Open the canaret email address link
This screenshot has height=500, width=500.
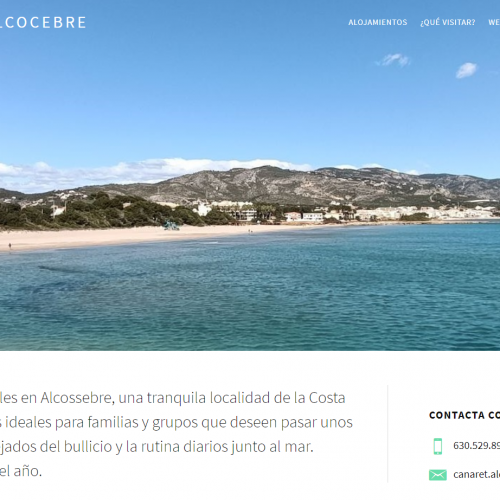click(476, 474)
